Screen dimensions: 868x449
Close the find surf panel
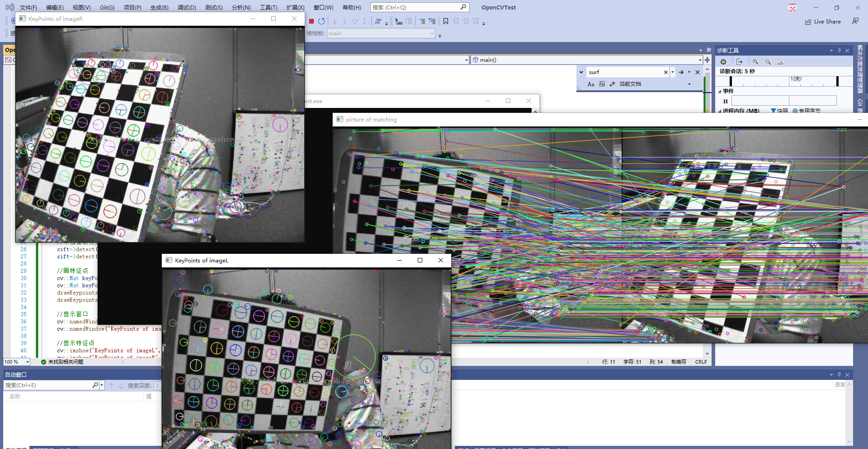pyautogui.click(x=698, y=72)
